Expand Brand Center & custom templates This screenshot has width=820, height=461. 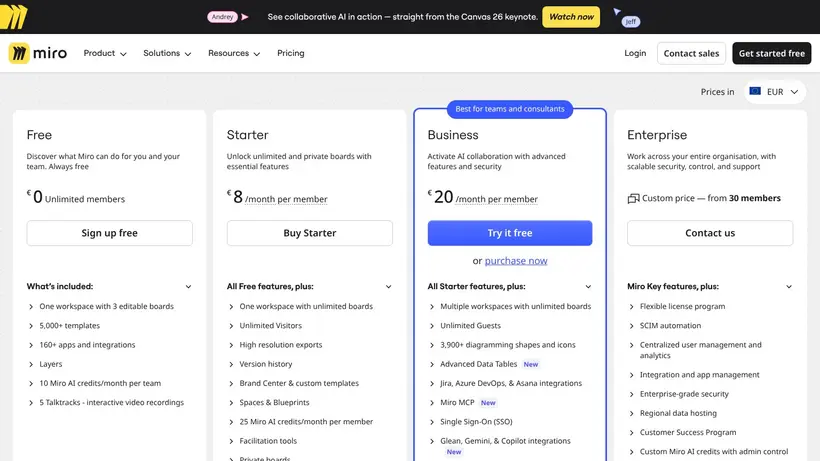click(293, 383)
